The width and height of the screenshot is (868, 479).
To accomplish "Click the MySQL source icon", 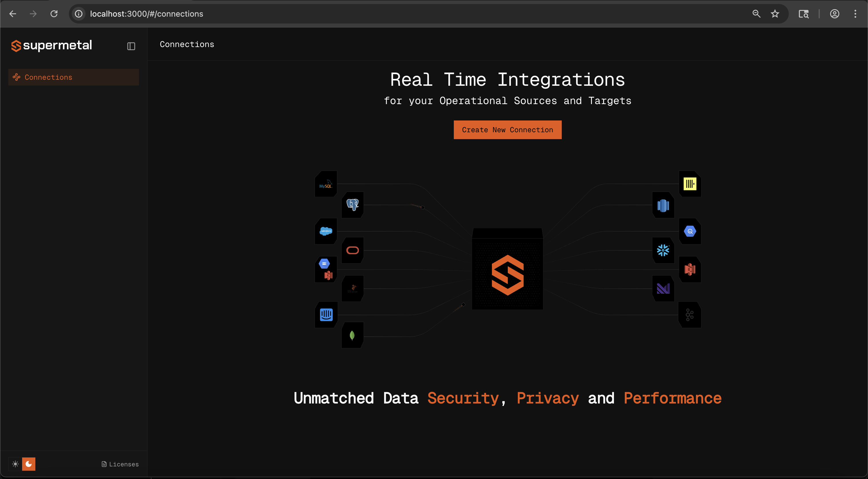I will (325, 184).
